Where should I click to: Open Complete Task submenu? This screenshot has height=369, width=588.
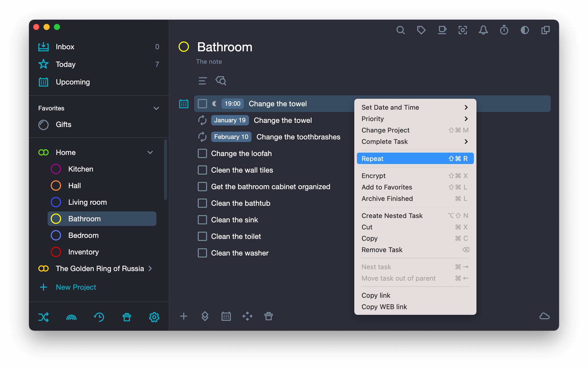[x=415, y=141]
